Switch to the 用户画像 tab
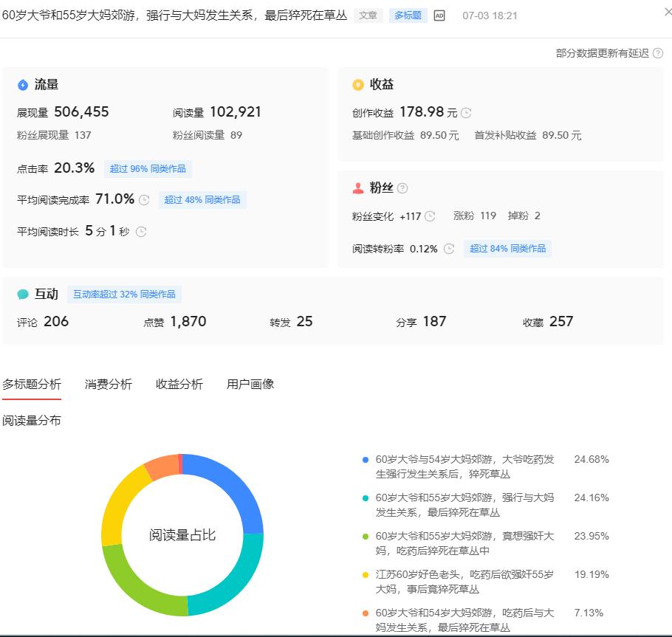This screenshot has height=637, width=672. [249, 384]
